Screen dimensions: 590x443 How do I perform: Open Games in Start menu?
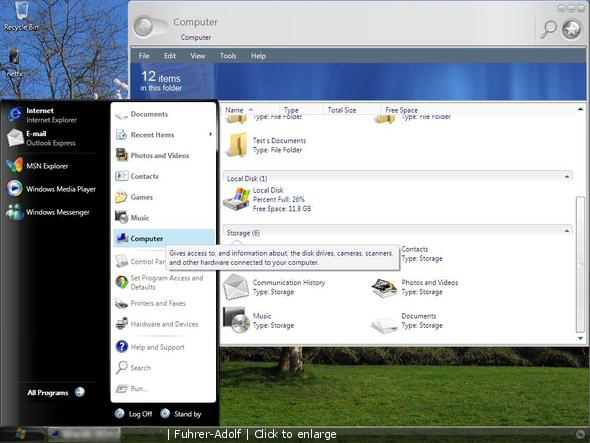[x=164, y=197]
